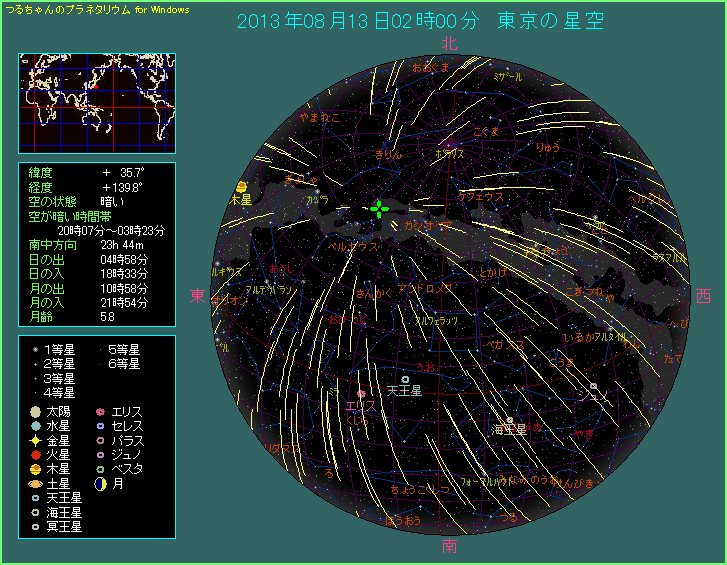Click the moon age (月齢) row
Image resolution: width=727 pixels, height=565 pixels.
(x=97, y=316)
